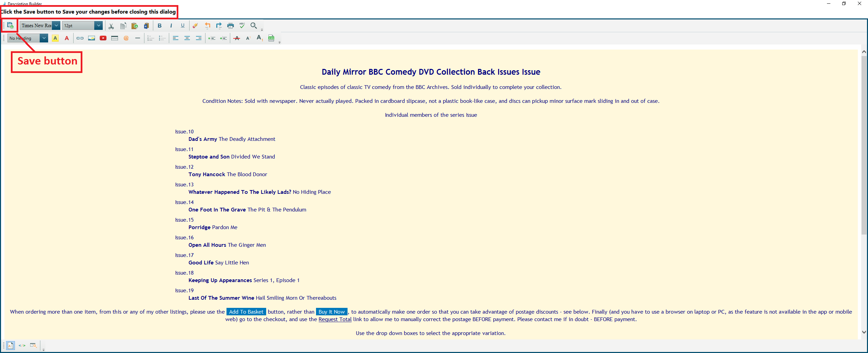Click the vertical scrollbar thumb
Screen dimensions: 868x353
[x=864, y=145]
